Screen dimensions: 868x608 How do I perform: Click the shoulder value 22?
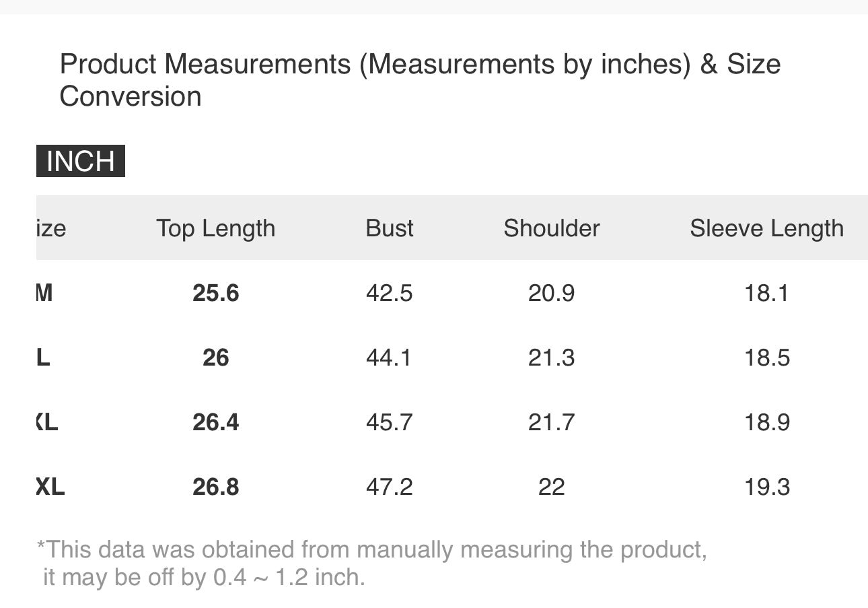coord(551,487)
